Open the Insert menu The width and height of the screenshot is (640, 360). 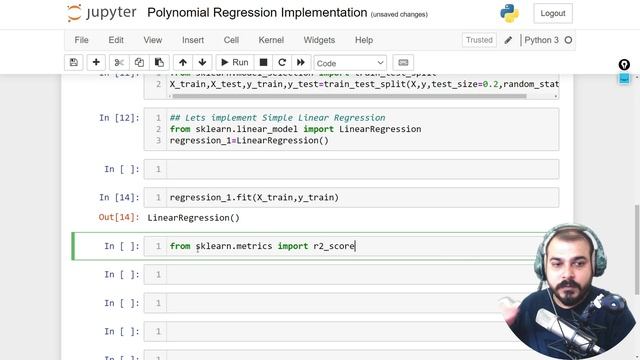click(193, 40)
